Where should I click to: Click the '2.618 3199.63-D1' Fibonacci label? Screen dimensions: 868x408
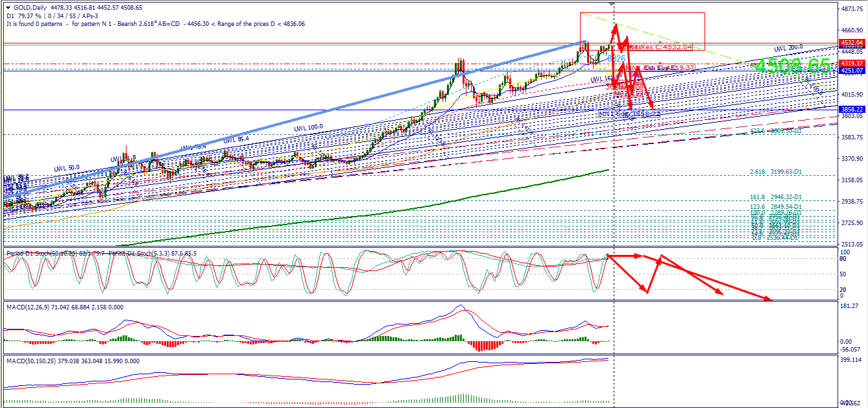tap(775, 173)
